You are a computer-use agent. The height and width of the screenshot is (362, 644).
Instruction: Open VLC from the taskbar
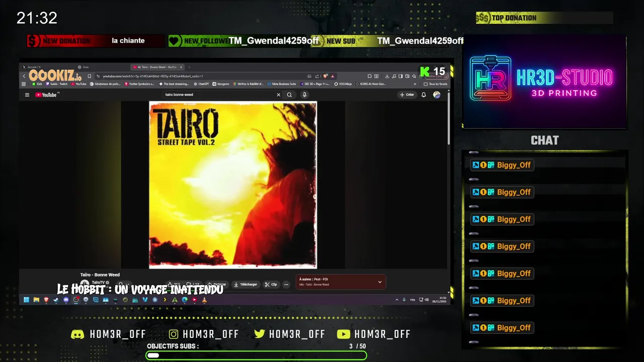point(204,300)
